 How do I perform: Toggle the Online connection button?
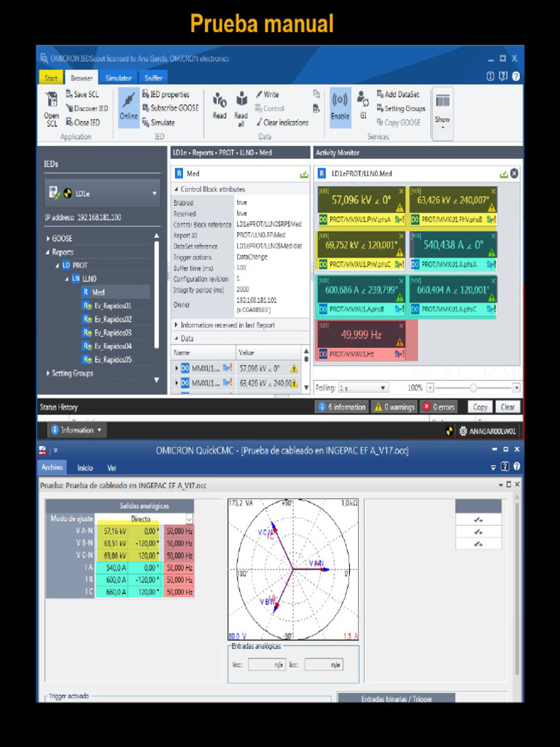coord(128,107)
